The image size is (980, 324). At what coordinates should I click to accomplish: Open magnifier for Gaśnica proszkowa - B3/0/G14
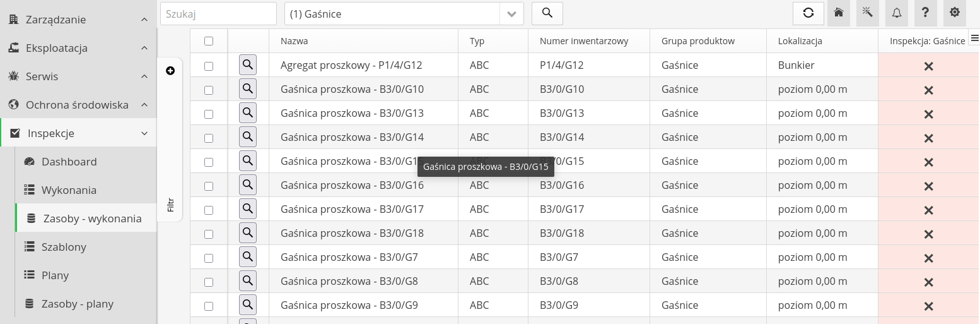[248, 137]
